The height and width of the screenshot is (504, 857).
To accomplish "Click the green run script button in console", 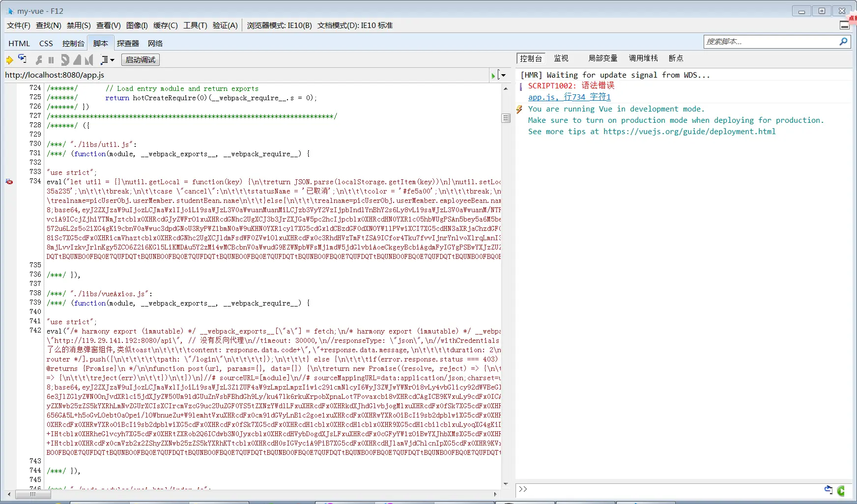I will 842,490.
